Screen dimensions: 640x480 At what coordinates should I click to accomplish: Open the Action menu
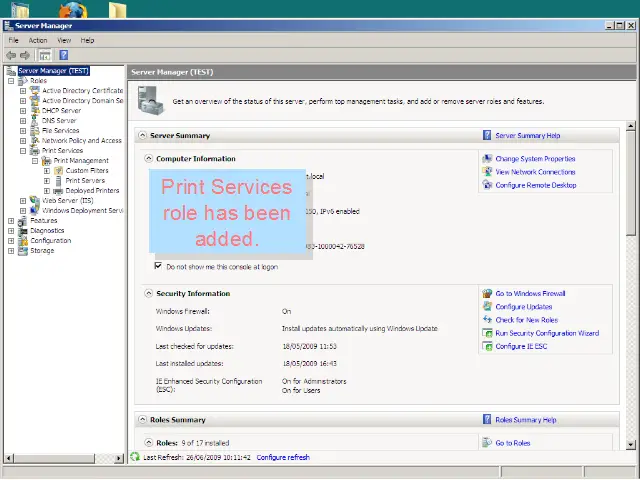pos(38,40)
